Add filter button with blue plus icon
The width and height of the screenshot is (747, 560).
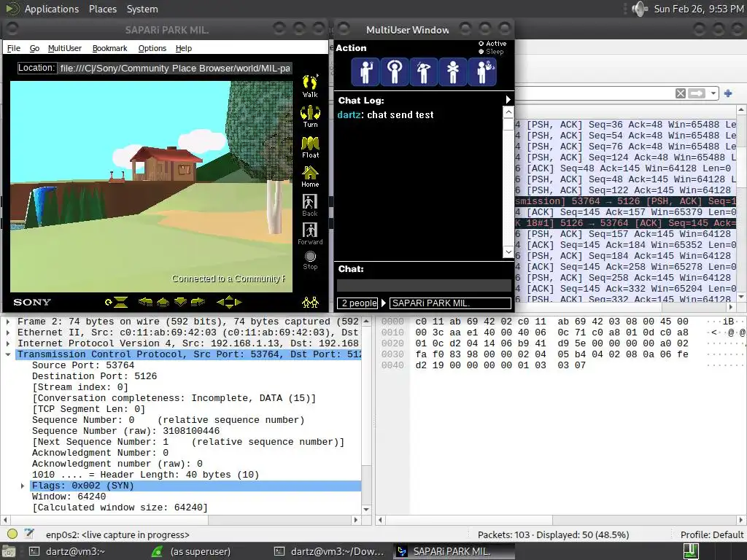coord(728,93)
